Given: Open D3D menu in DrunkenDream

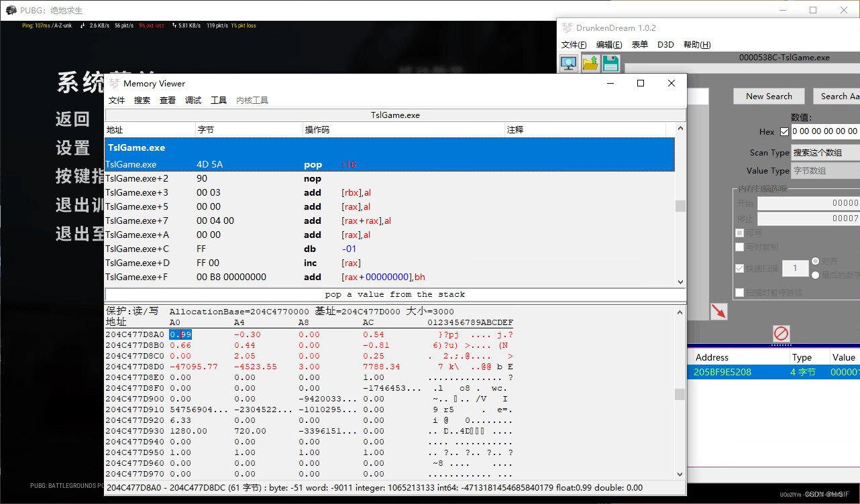Looking at the screenshot, I should point(665,45).
